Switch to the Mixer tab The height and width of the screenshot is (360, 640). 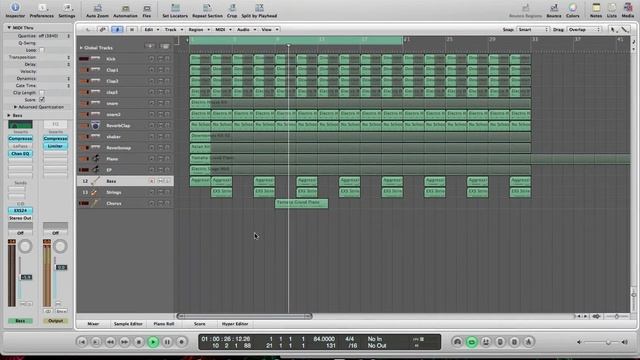click(x=93, y=324)
